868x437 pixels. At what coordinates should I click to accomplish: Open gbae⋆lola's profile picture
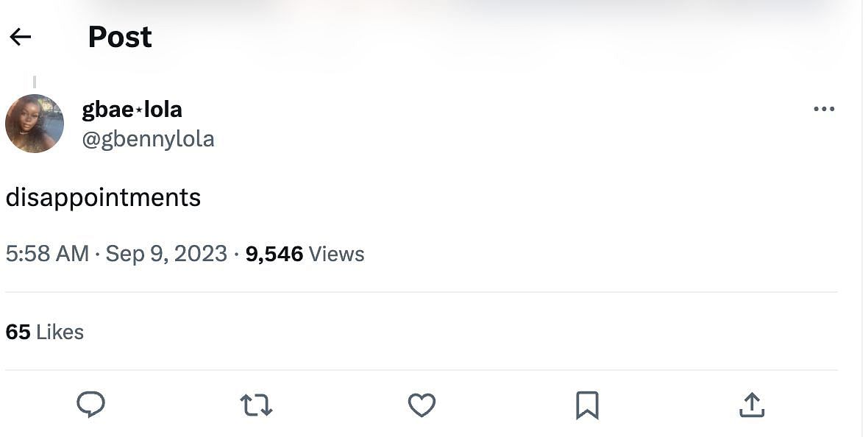35,124
